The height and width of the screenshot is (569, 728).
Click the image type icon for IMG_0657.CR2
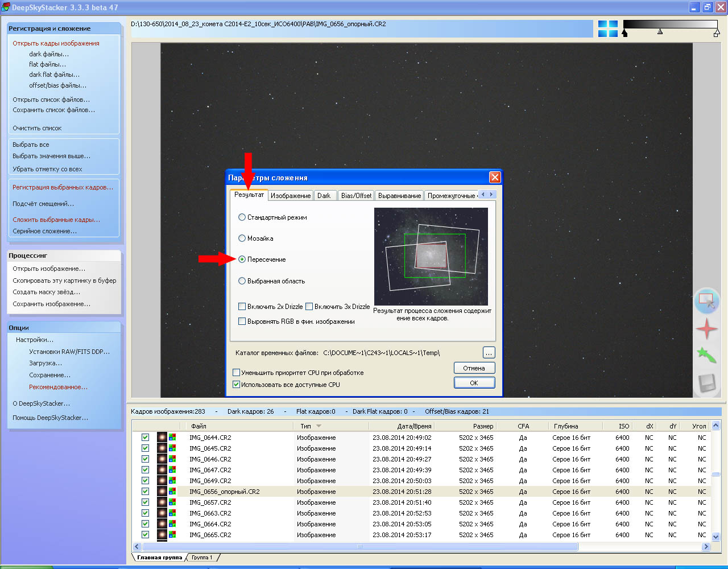click(162, 502)
